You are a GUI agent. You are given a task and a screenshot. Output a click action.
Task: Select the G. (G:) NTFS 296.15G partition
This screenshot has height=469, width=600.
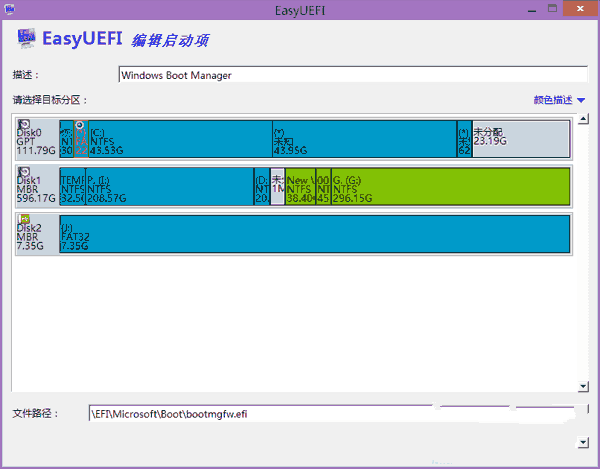pos(451,186)
